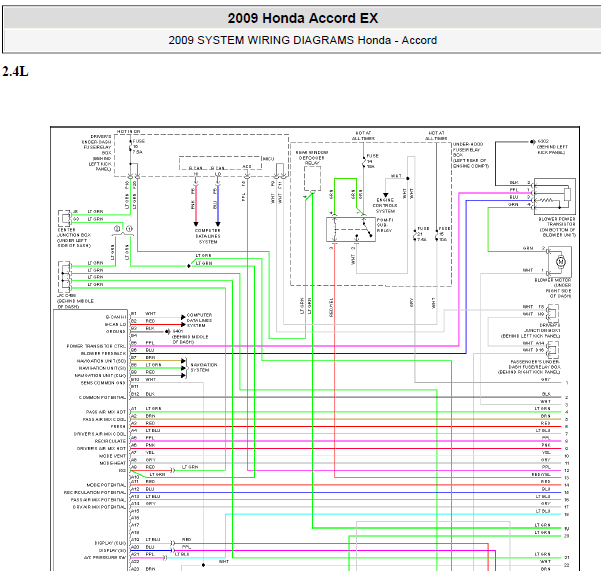
Task: Click the 'RED/YEL' label at connector pin 13
Action: pos(540,474)
